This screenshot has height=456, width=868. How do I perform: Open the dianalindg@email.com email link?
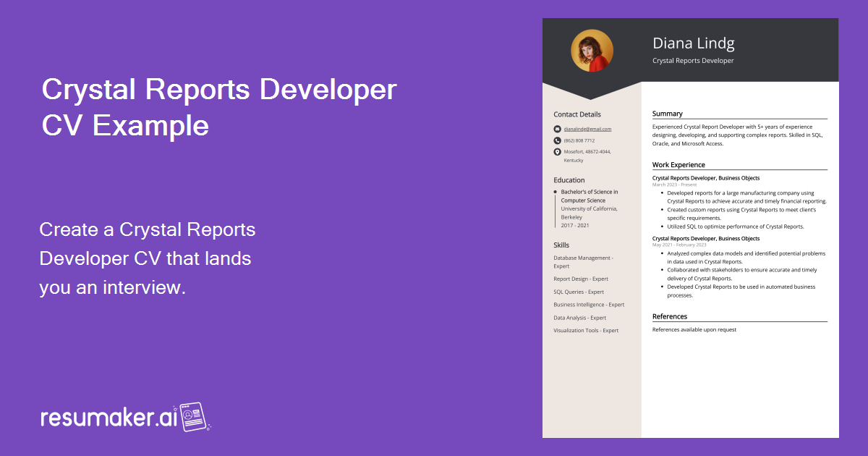588,129
